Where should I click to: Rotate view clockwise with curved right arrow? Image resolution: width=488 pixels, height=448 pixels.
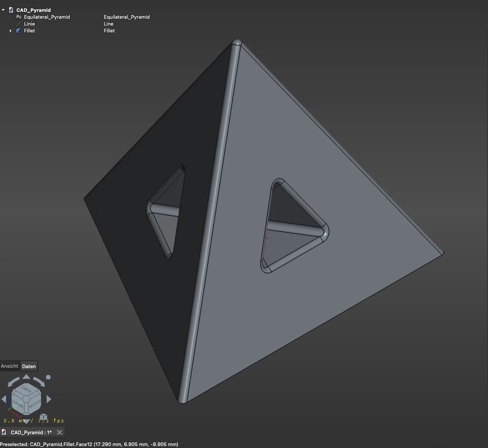coord(39,381)
